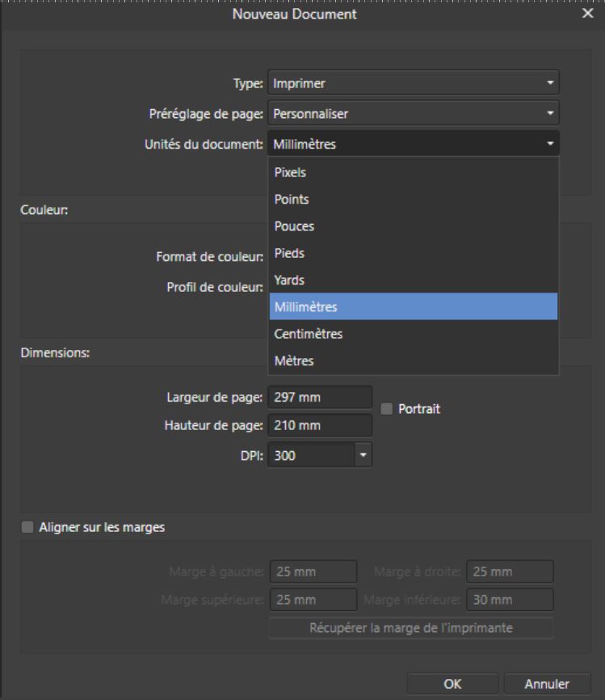Click Récupérer la marge de l'imprimante
605x700 pixels.
(x=411, y=628)
